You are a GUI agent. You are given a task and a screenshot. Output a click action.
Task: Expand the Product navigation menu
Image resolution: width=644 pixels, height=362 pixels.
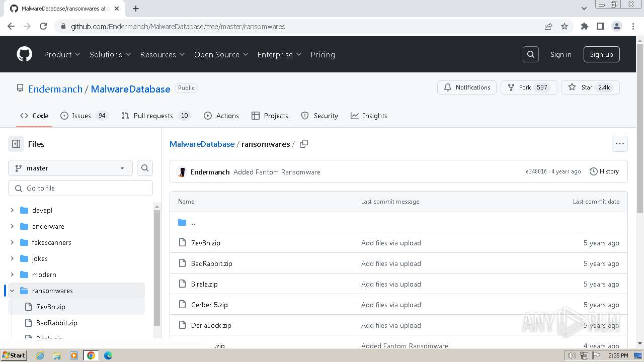click(x=62, y=54)
